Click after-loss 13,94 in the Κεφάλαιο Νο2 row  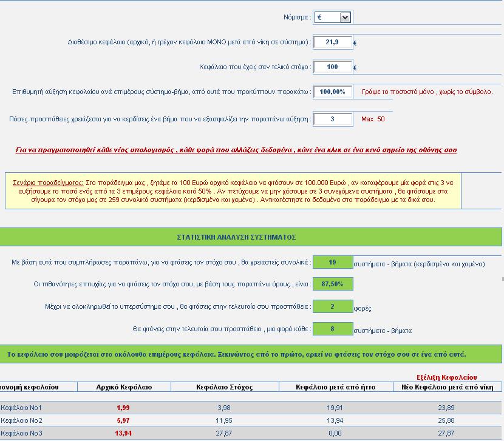[335, 420]
